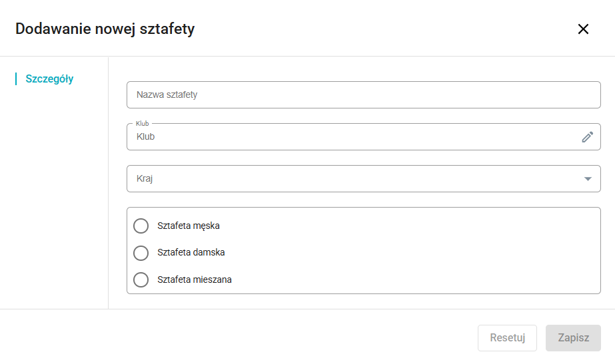Click the Zapisz save button

(x=573, y=338)
